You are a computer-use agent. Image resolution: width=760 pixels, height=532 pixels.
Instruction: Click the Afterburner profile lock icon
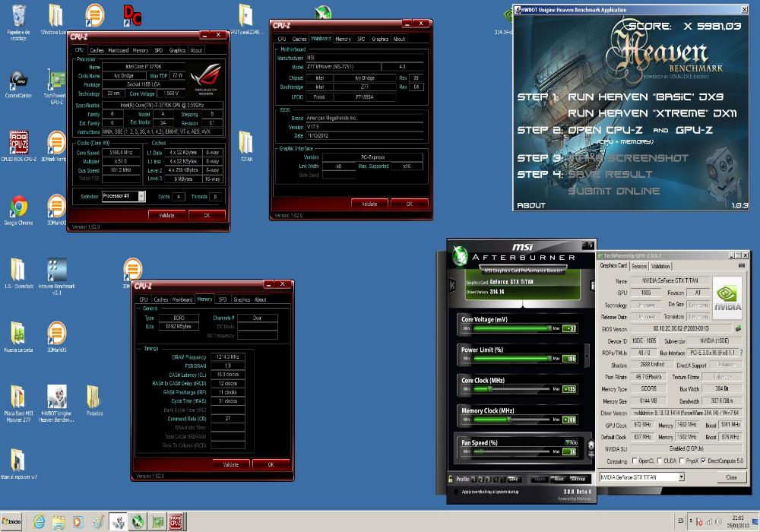pos(451,479)
